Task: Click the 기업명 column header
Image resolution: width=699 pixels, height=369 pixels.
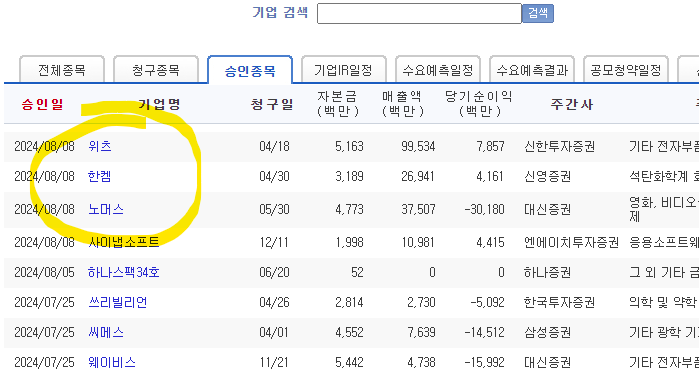Action: (159, 104)
